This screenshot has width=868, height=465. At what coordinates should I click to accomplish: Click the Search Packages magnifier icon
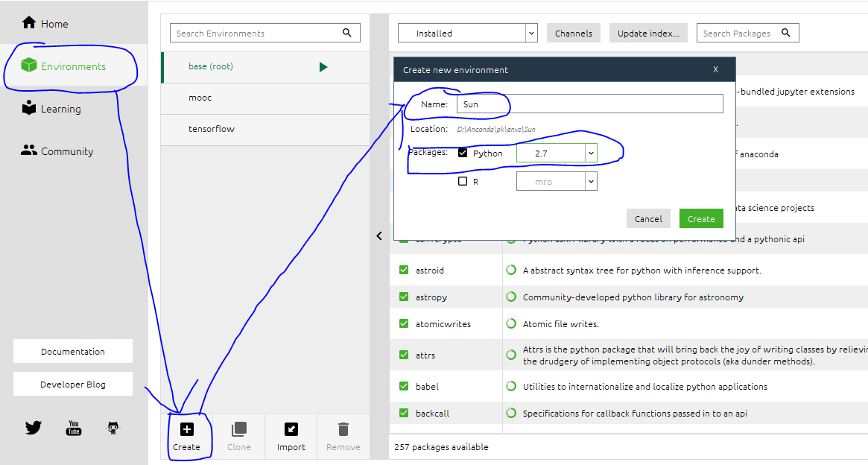[785, 33]
